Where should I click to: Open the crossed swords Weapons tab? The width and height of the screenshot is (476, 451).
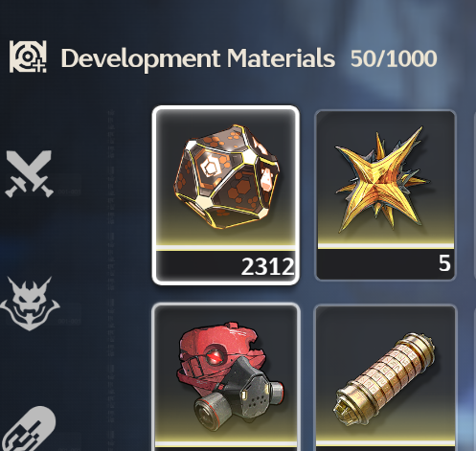[29, 174]
